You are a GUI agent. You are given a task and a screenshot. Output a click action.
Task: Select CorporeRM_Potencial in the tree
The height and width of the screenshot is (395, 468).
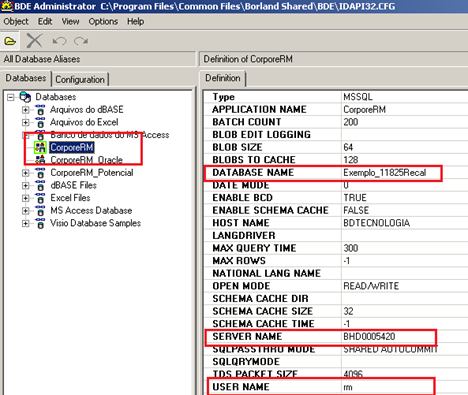[x=92, y=173]
